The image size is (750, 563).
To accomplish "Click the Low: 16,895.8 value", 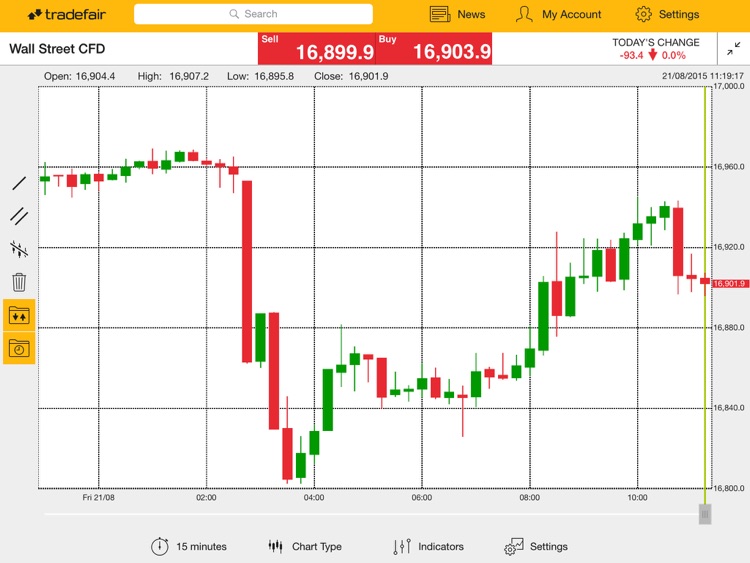I will [260, 76].
